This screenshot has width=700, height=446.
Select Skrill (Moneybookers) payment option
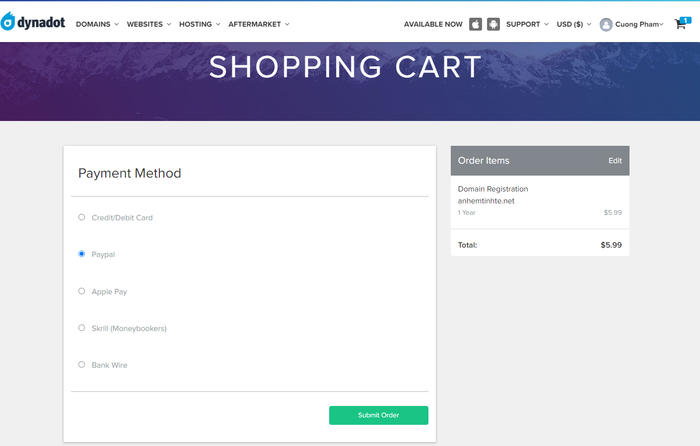click(x=82, y=328)
